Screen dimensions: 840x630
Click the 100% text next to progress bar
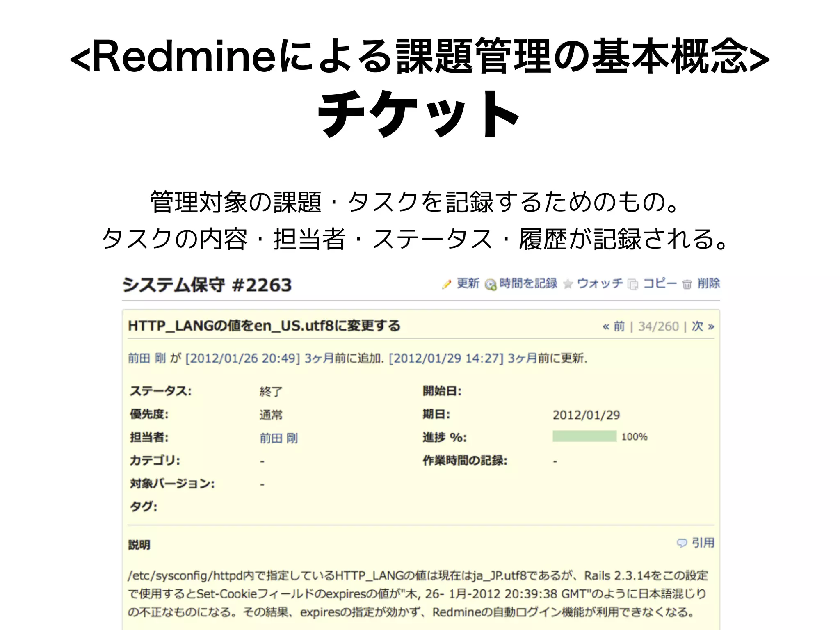point(635,436)
